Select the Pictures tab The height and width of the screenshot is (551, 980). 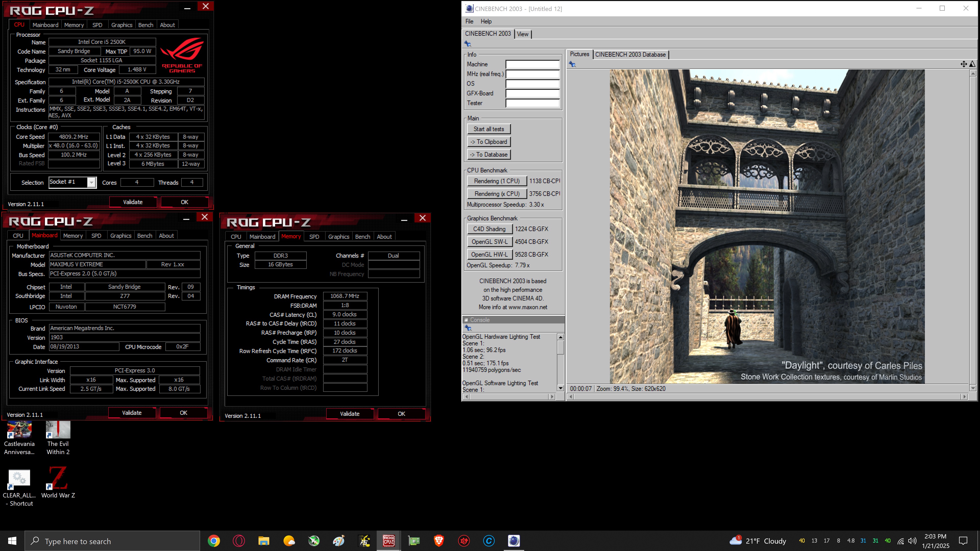tap(579, 54)
